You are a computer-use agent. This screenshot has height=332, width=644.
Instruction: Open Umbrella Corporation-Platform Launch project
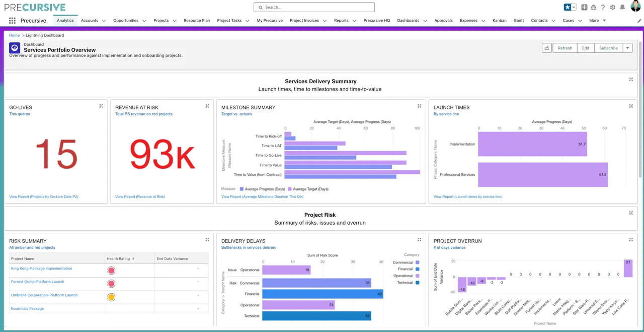tap(44, 295)
